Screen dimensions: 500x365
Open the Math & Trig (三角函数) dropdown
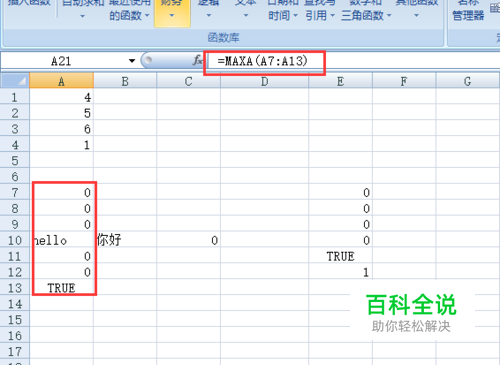click(x=366, y=16)
